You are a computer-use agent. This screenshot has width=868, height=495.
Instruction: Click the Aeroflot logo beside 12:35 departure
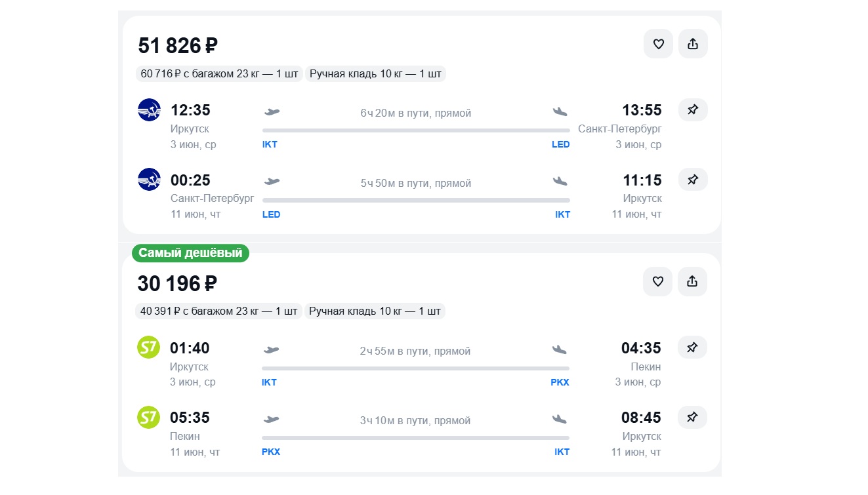coord(150,110)
